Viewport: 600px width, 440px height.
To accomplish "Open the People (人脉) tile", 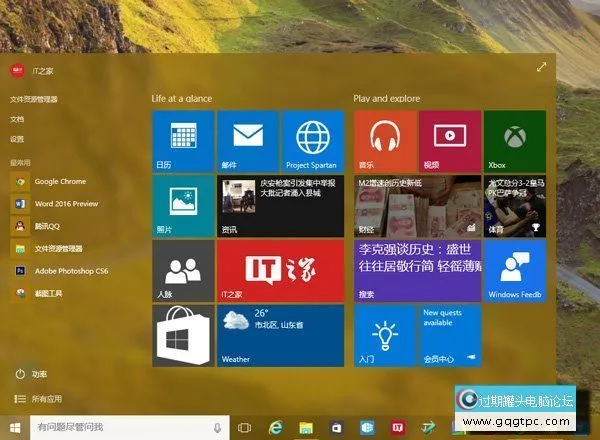I will click(183, 270).
